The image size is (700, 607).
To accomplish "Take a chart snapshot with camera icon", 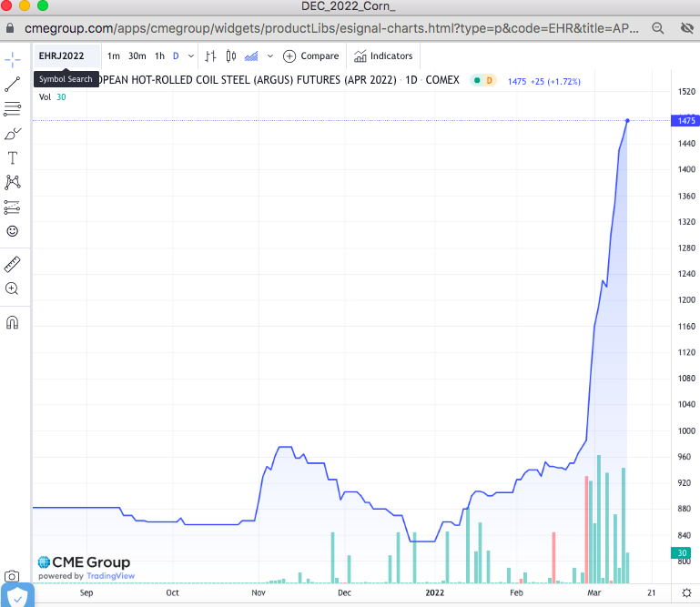I will click(x=12, y=576).
